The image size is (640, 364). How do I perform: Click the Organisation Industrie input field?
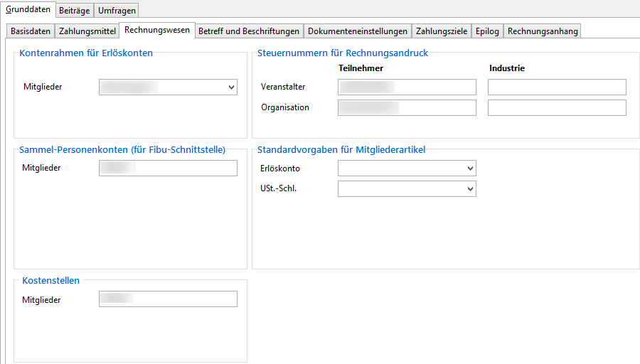pos(557,108)
